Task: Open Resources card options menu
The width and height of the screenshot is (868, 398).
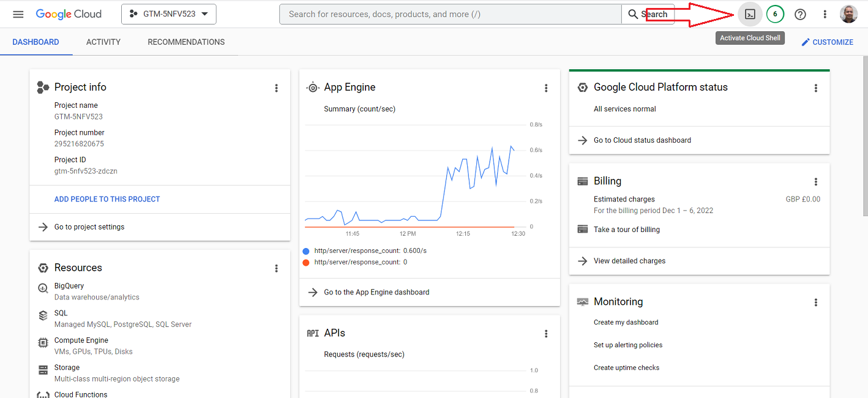Action: click(x=277, y=268)
